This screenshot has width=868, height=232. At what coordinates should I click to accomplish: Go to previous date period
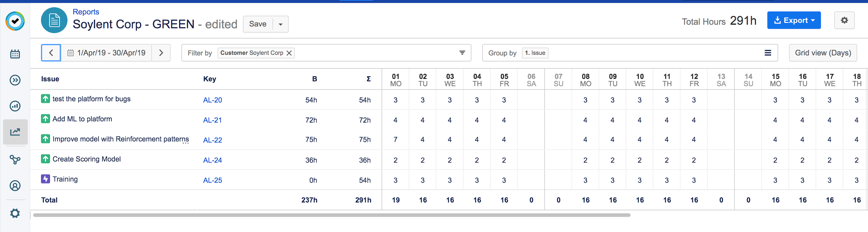(51, 53)
